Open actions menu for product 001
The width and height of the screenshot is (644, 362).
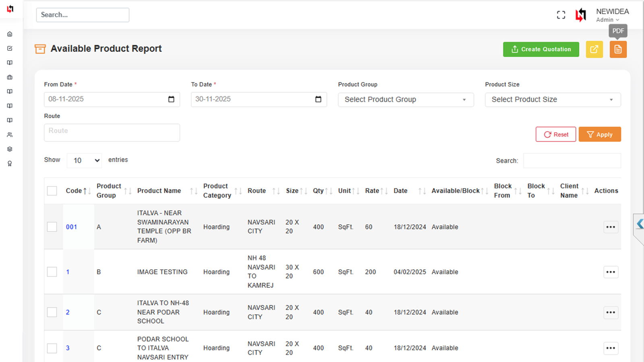click(611, 227)
